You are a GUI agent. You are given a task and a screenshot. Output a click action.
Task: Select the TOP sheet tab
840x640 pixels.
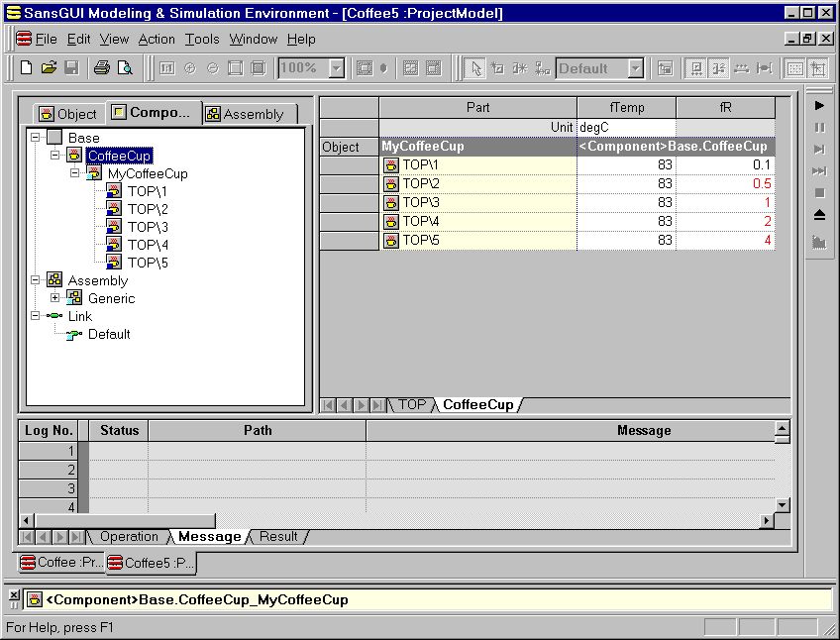pos(411,404)
